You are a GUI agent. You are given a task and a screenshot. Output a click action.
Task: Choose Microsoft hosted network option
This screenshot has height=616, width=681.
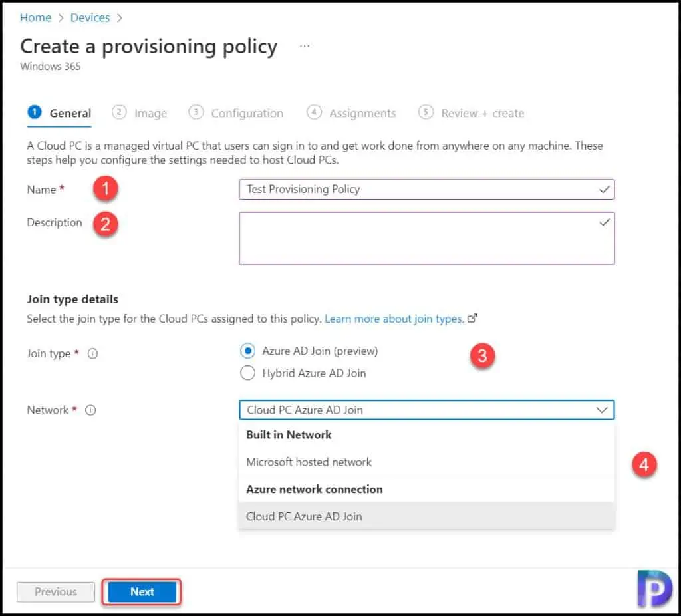click(x=426, y=462)
